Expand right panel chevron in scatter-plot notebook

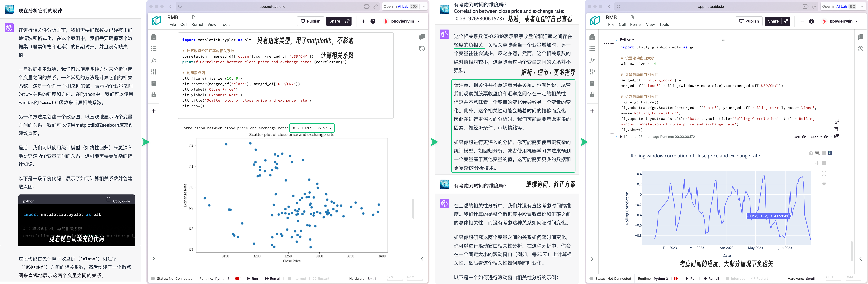click(422, 259)
